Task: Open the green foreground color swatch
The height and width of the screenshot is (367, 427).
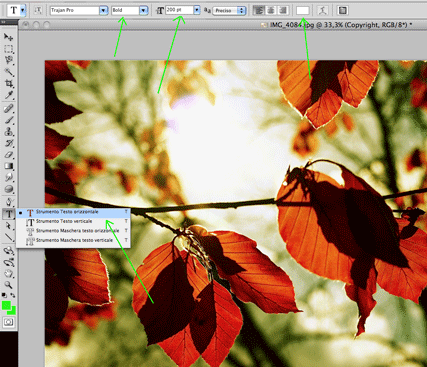Action: [5, 305]
